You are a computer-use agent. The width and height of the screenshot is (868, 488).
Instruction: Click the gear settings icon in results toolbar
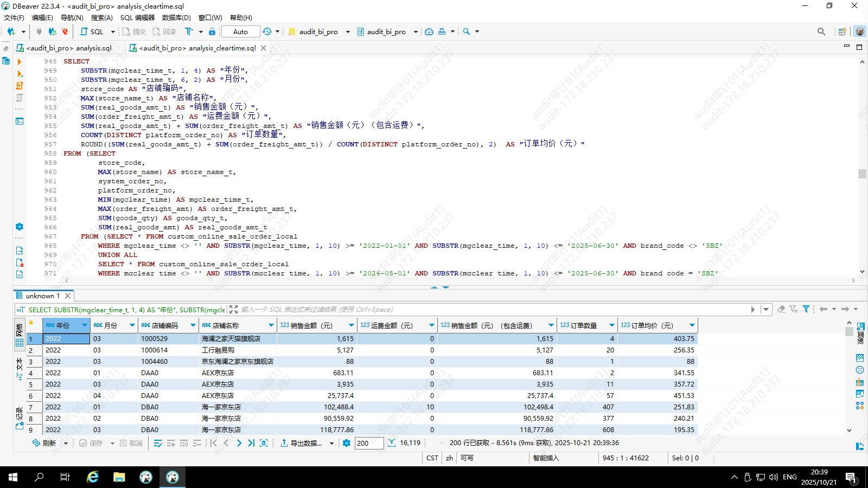click(347, 443)
